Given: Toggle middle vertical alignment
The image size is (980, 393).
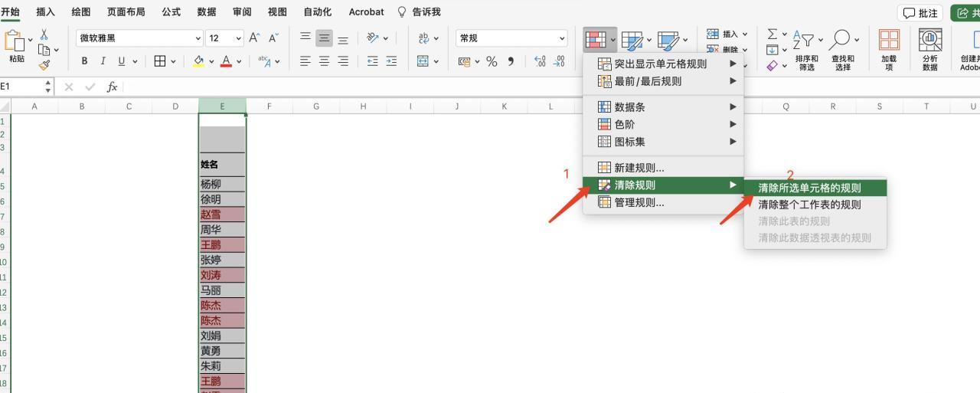Looking at the screenshot, I should (325, 38).
